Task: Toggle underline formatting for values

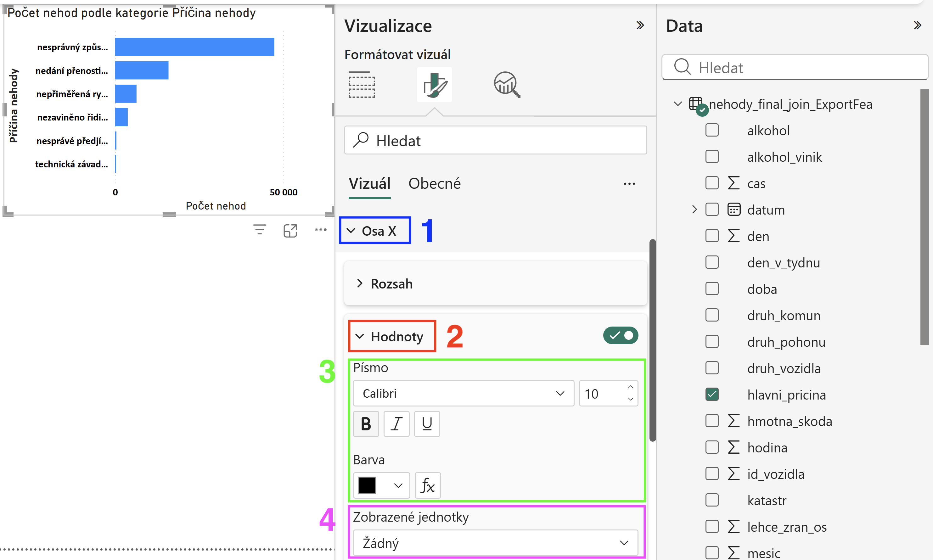Action: coord(427,424)
